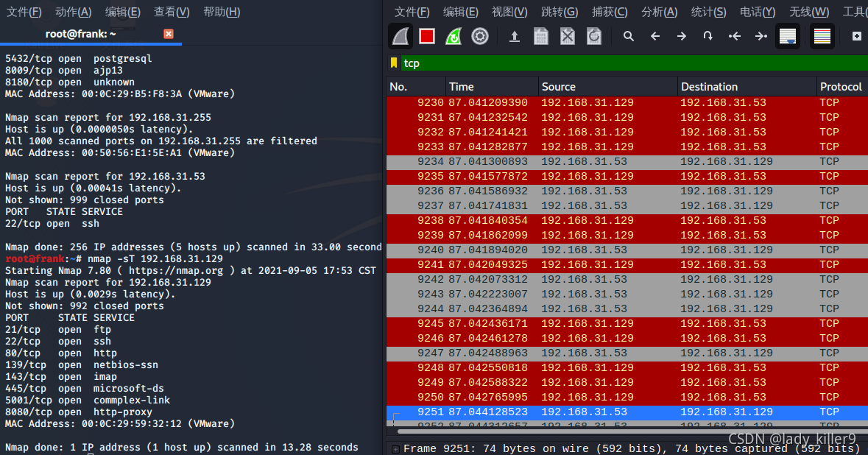Select packet number 9230 row
Image resolution: width=868 pixels, height=455 pixels.
tap(627, 103)
